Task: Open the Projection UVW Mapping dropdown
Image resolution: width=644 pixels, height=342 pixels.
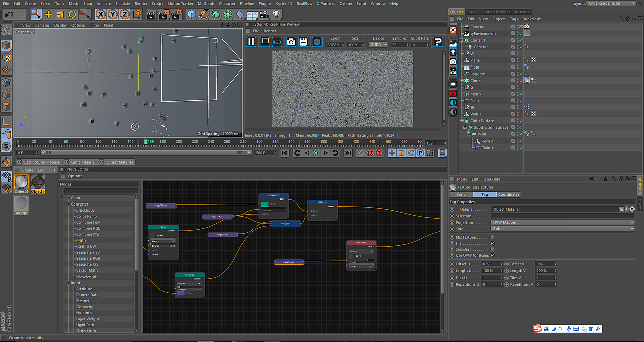Action: 563,222
